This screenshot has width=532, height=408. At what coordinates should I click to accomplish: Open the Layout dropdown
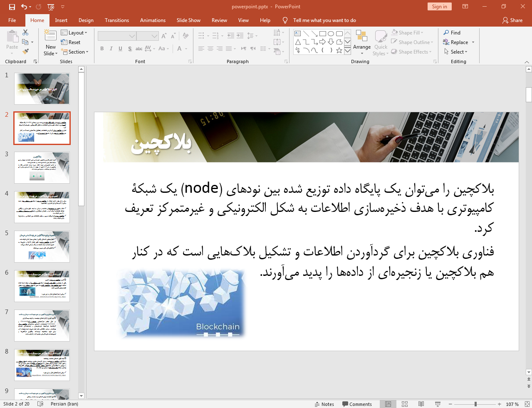click(74, 33)
